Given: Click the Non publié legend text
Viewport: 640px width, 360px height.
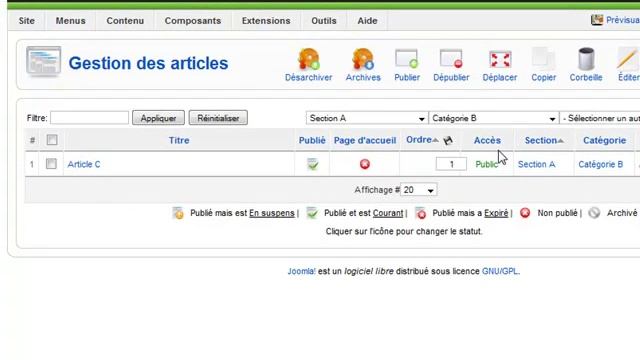Looking at the screenshot, I should pyautogui.click(x=557, y=213).
